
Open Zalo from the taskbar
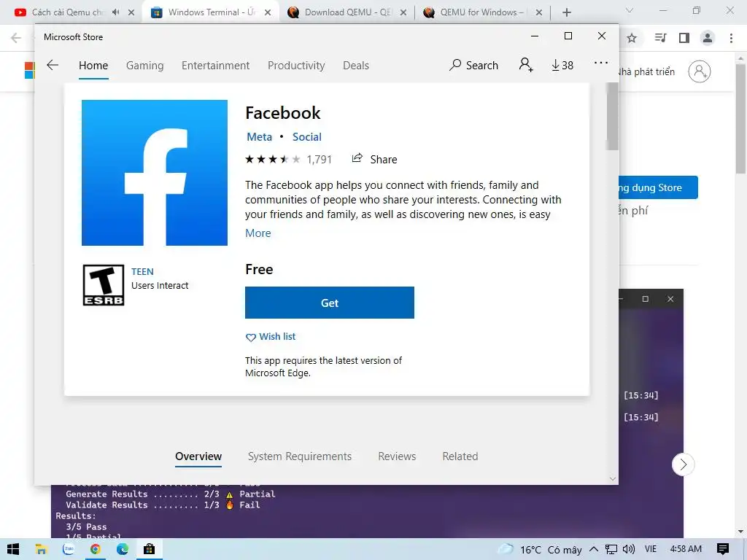click(69, 549)
